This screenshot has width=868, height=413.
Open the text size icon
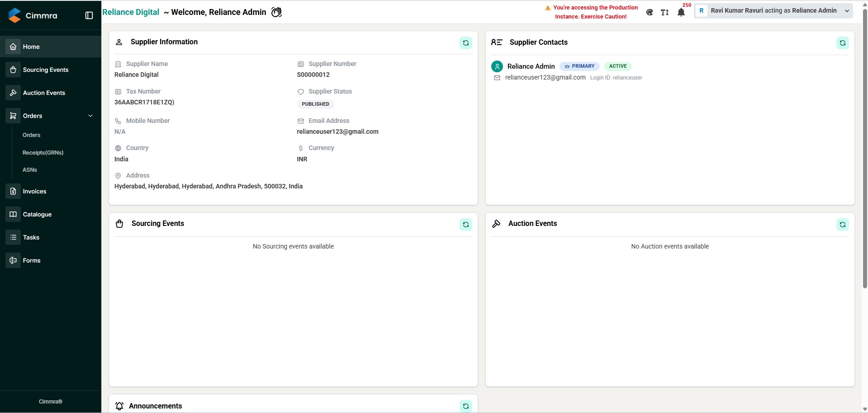point(664,13)
